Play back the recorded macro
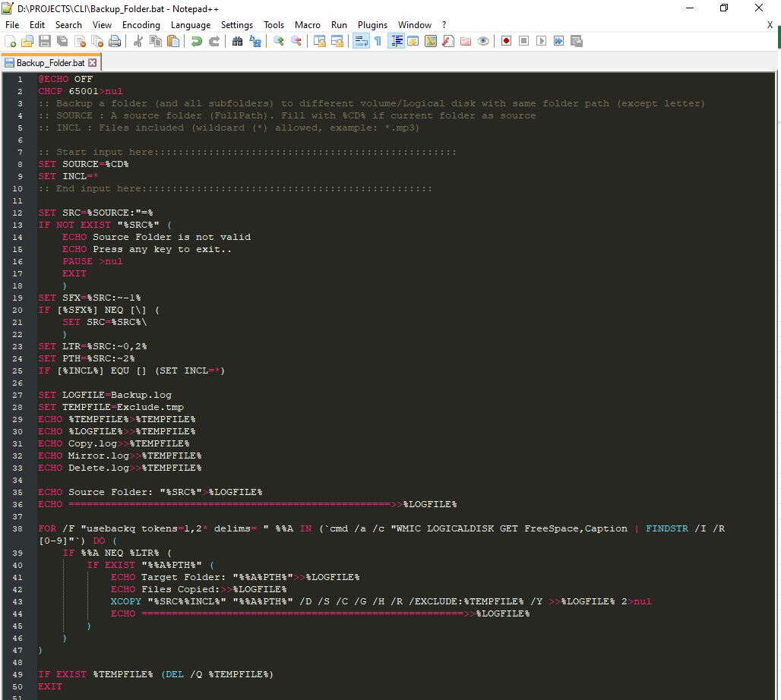This screenshot has width=781, height=700. (541, 41)
